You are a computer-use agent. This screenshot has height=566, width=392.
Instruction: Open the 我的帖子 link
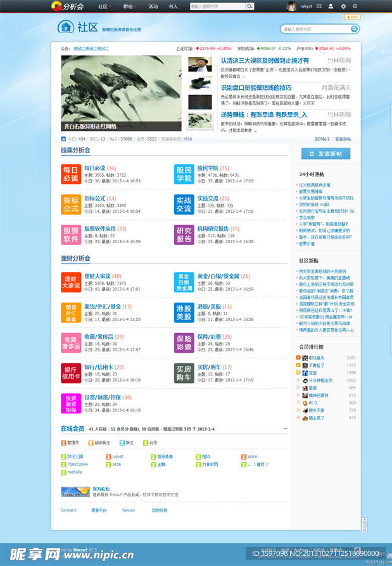[322, 139]
